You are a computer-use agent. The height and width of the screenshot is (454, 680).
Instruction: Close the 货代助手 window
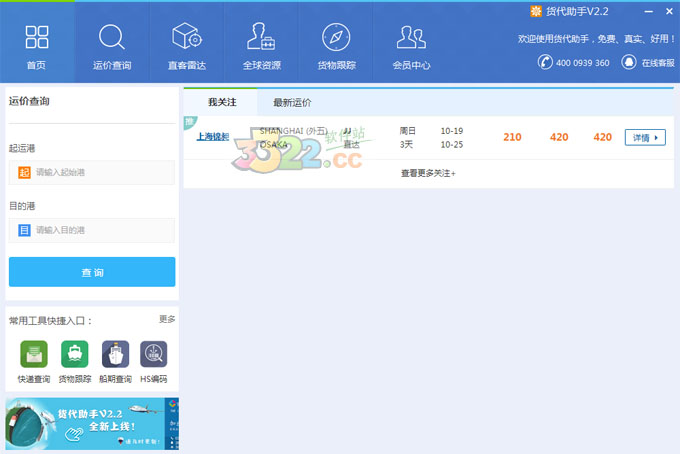[669, 12]
